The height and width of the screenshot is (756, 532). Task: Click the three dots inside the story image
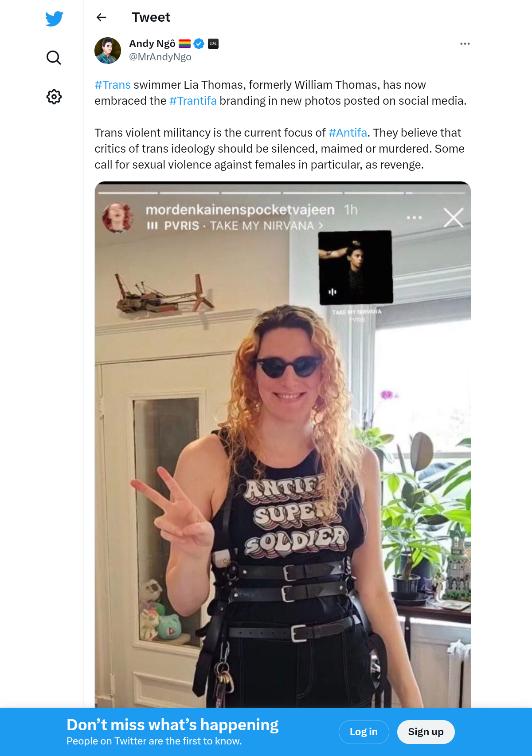pyautogui.click(x=414, y=217)
